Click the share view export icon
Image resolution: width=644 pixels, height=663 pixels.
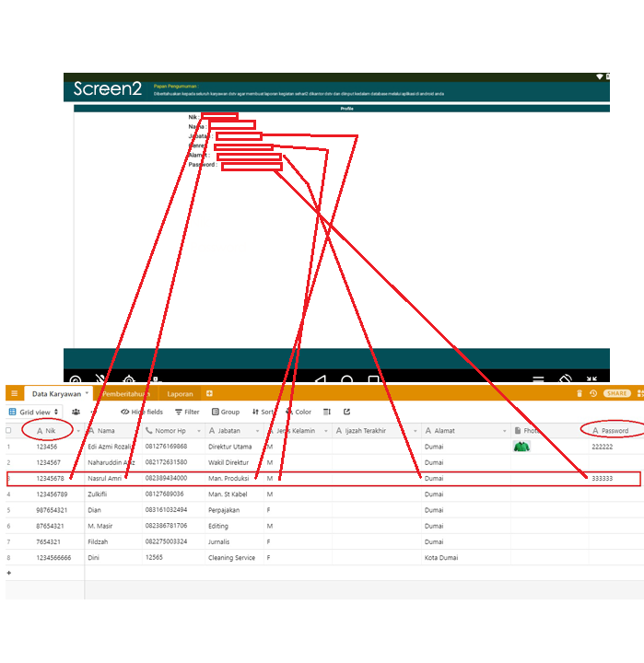(346, 412)
